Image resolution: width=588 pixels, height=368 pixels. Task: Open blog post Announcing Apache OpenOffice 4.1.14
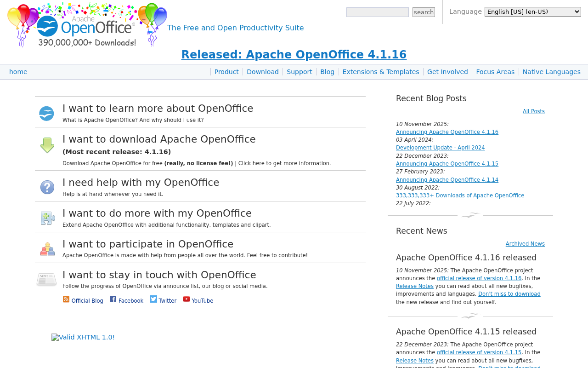click(447, 180)
